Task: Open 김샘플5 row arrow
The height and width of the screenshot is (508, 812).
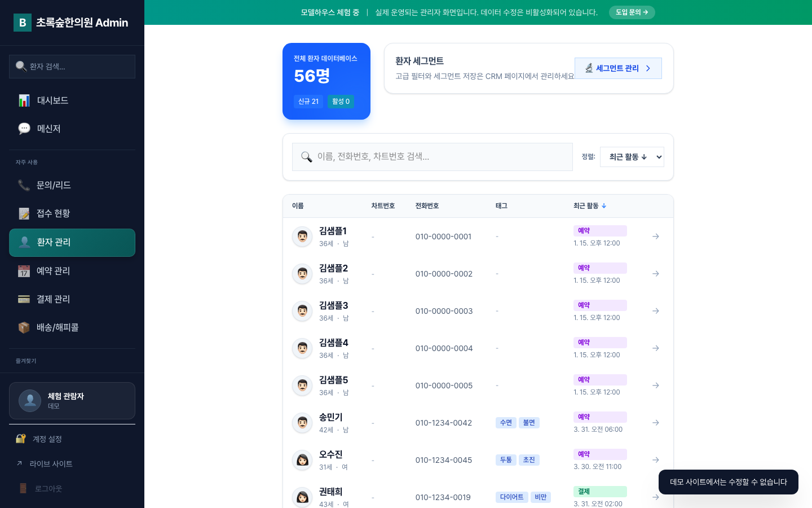Action: point(656,386)
